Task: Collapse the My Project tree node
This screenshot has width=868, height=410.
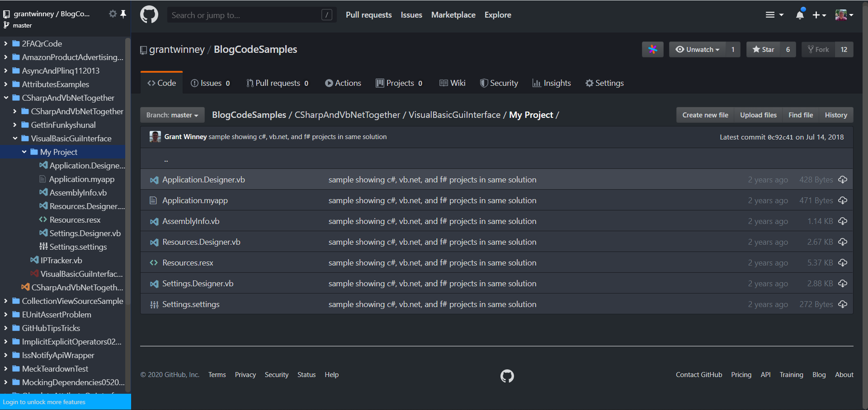Action: coord(24,152)
